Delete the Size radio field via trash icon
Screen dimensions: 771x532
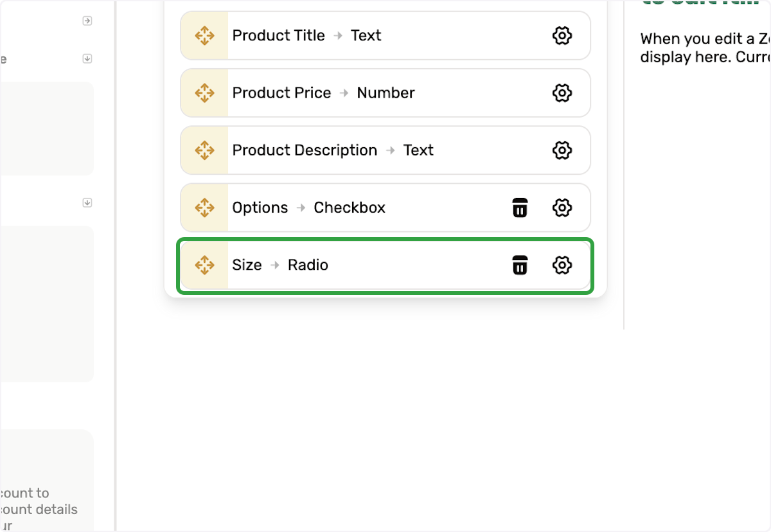(520, 265)
